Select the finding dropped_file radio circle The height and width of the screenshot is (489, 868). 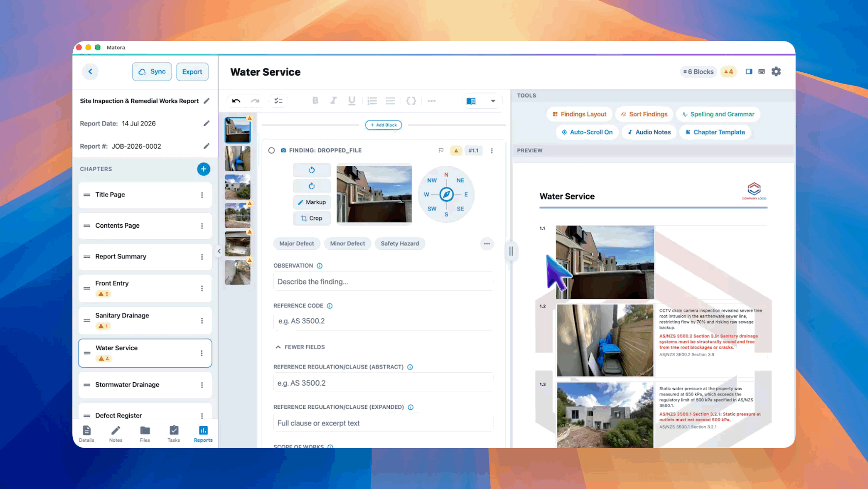click(271, 151)
